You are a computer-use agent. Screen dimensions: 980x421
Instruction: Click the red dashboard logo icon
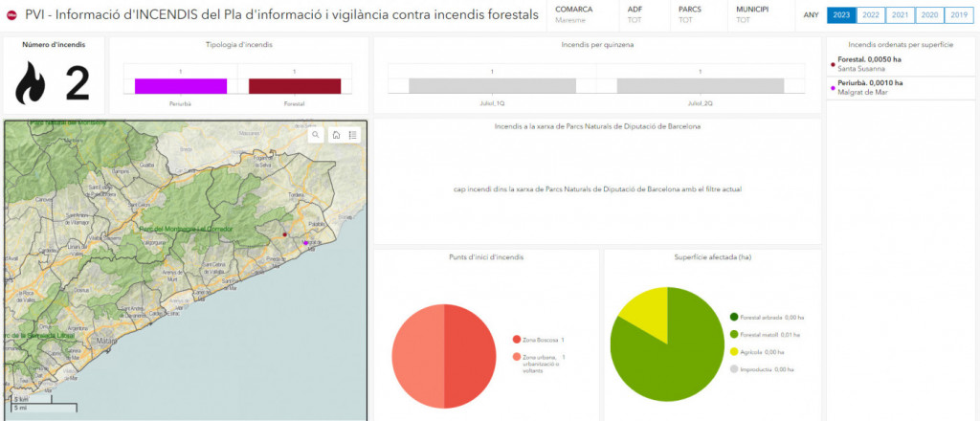coord(11,14)
